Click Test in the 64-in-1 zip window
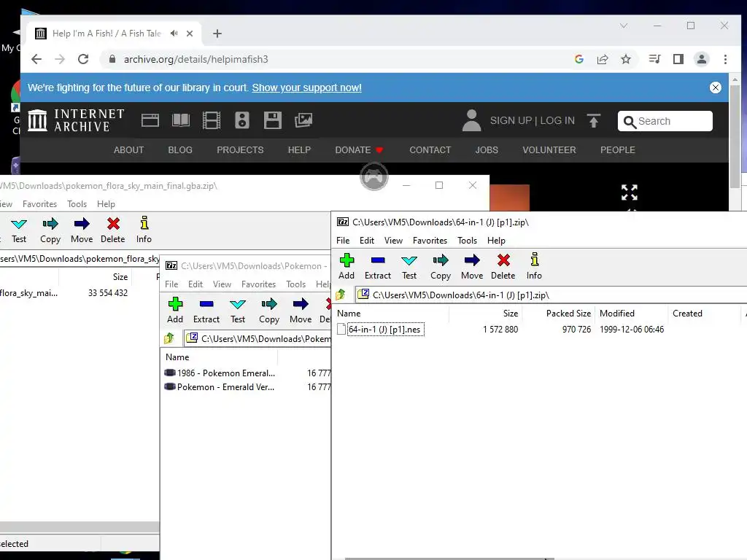The width and height of the screenshot is (747, 560). tap(409, 266)
